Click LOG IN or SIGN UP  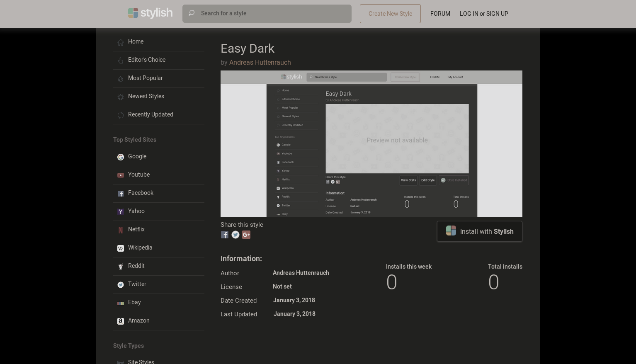[484, 14]
